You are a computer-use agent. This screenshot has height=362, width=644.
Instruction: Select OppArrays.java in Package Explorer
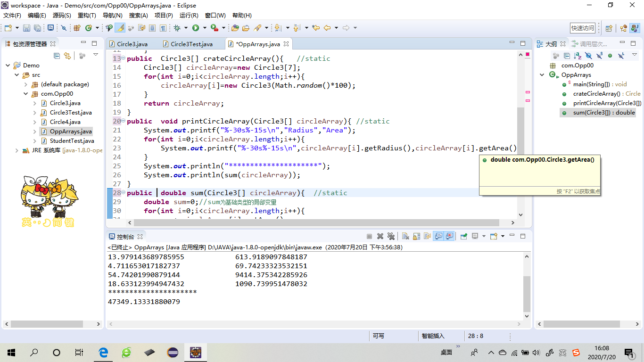71,132
